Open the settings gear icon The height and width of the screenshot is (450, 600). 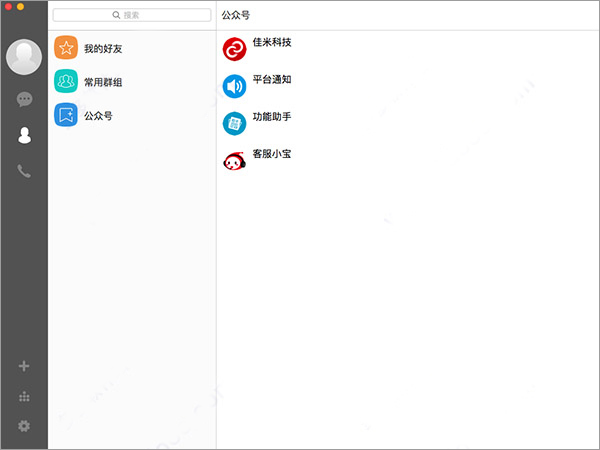[24, 426]
